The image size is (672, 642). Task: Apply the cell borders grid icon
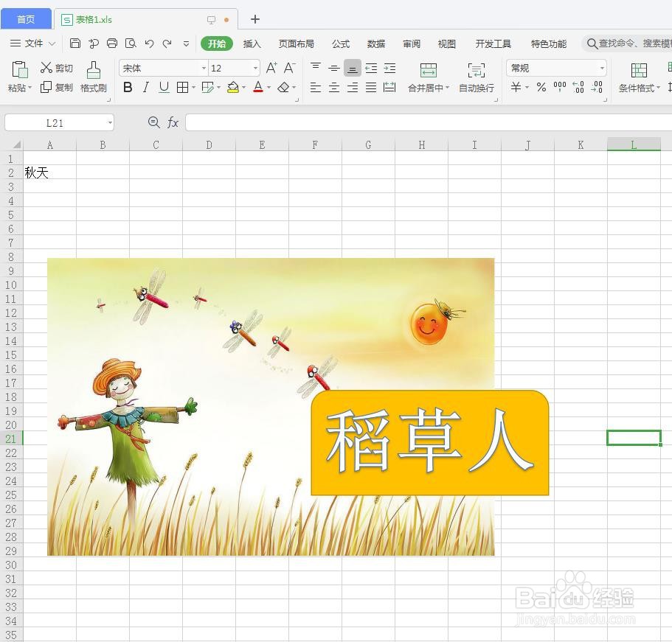(x=183, y=88)
